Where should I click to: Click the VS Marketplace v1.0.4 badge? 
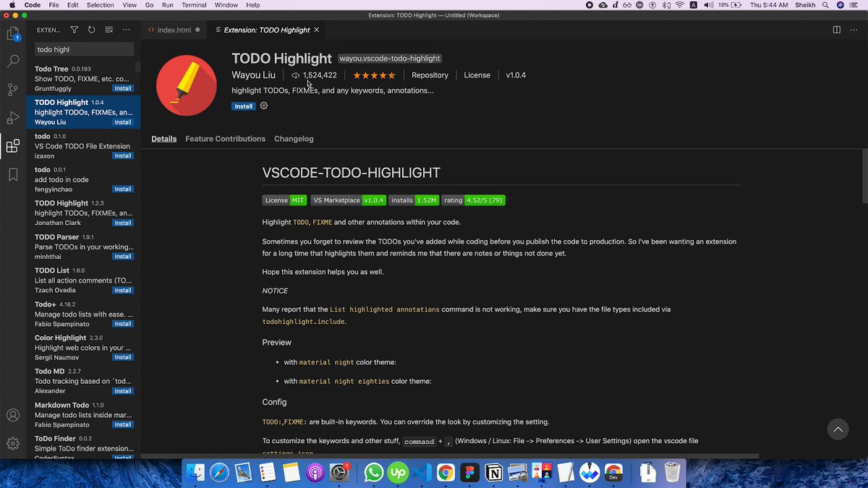tap(348, 200)
